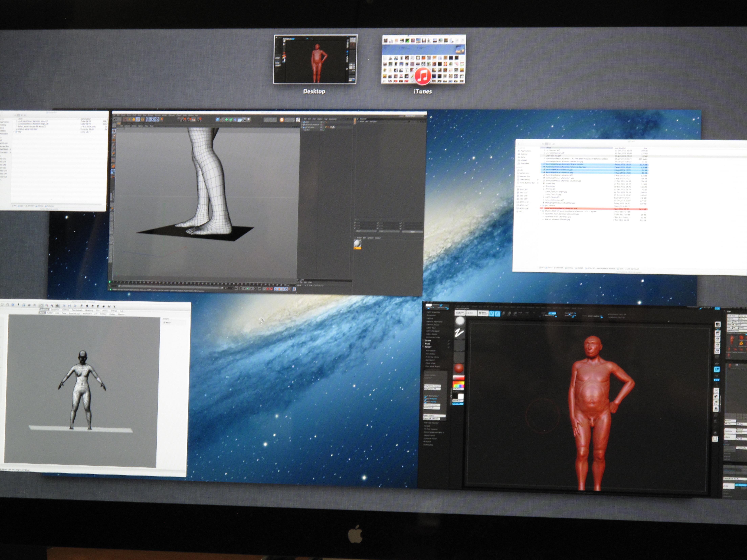Expand the Stroke palette in ZBrush
Image resolution: width=747 pixels, height=560 pixels.
tap(428, 341)
